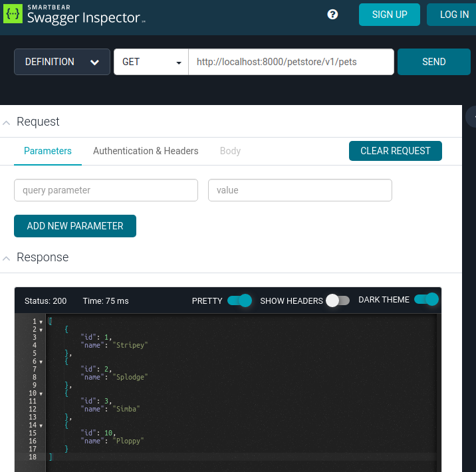Switch to Authentication & Headers tab
Image resolution: width=476 pixels, height=472 pixels.
click(146, 151)
